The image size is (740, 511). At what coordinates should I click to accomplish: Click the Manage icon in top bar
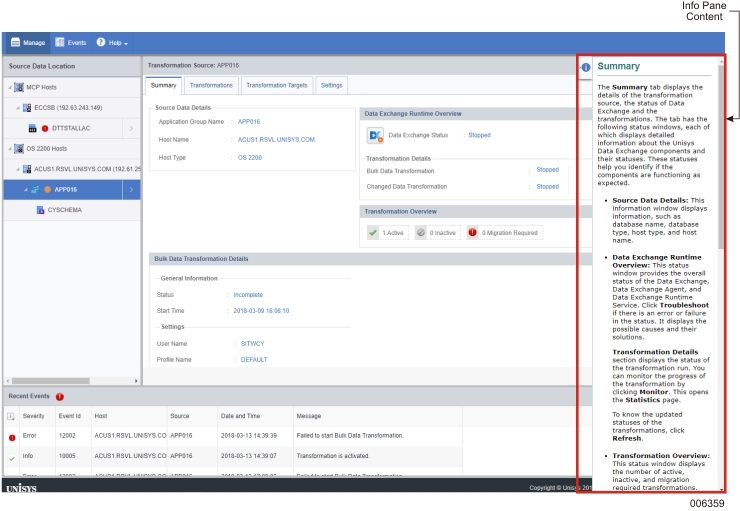click(x=15, y=42)
